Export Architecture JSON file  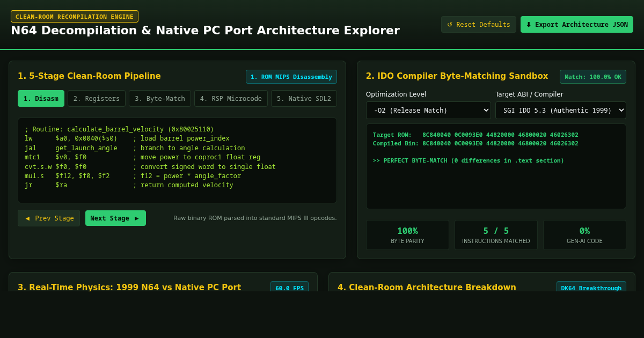577,24
